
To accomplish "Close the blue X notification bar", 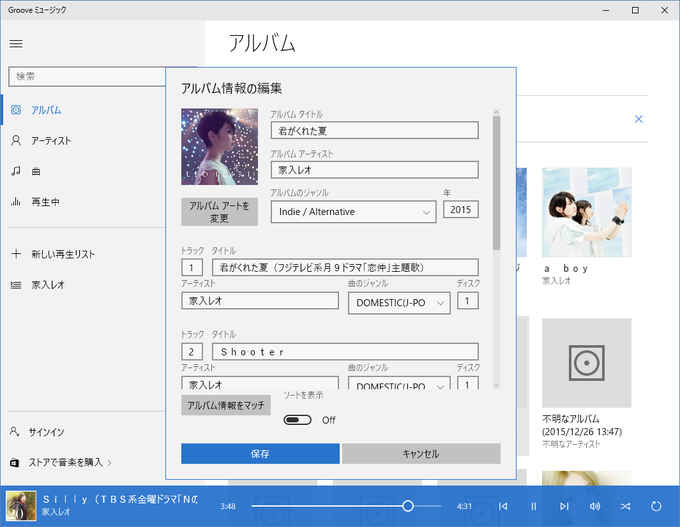I will click(639, 119).
